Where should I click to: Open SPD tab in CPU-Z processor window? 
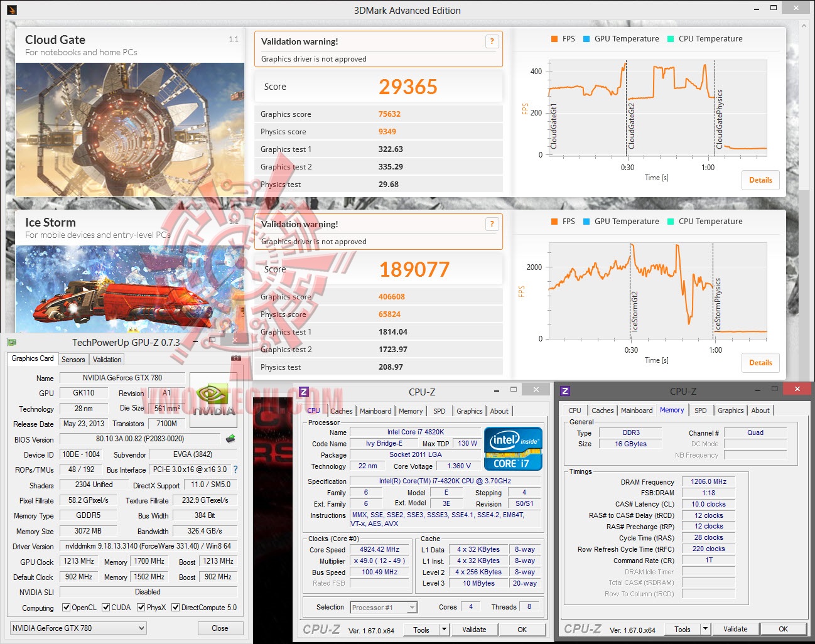(x=440, y=411)
